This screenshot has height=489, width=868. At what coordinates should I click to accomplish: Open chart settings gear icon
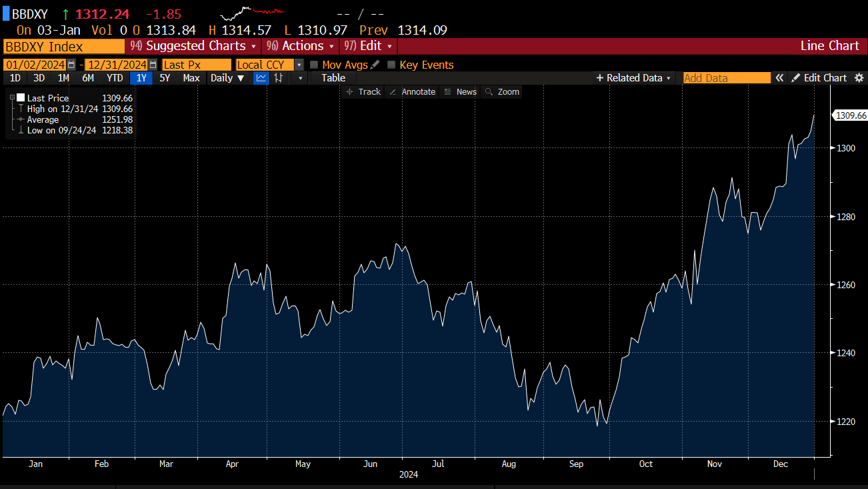click(x=859, y=78)
